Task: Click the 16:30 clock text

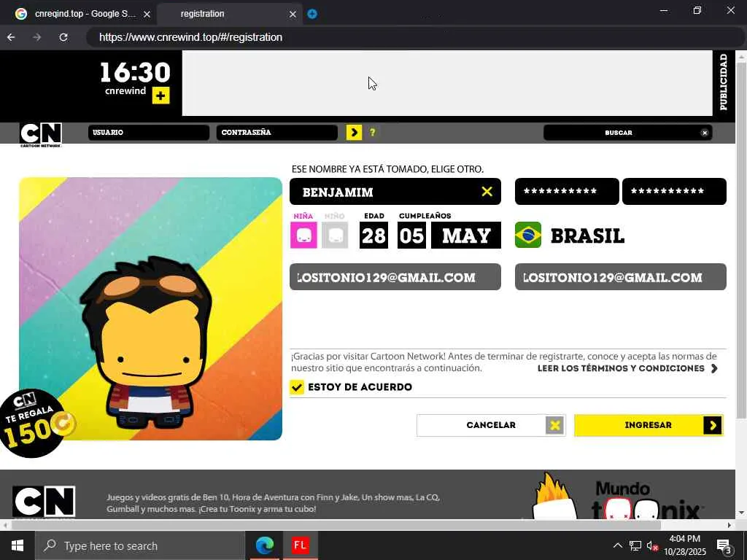Action: (135, 72)
